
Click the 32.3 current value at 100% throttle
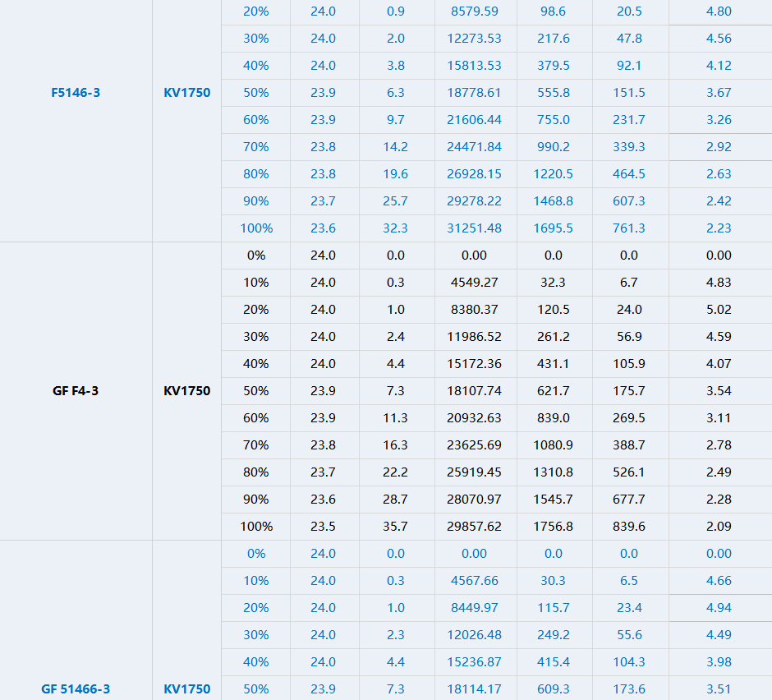coord(395,228)
